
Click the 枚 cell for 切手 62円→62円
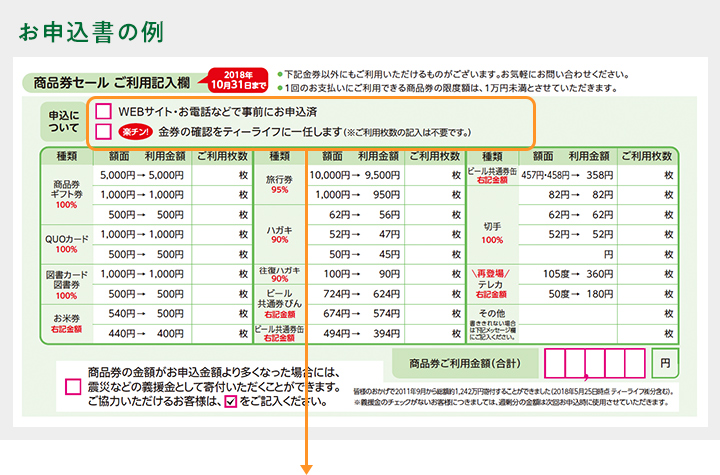click(x=647, y=215)
